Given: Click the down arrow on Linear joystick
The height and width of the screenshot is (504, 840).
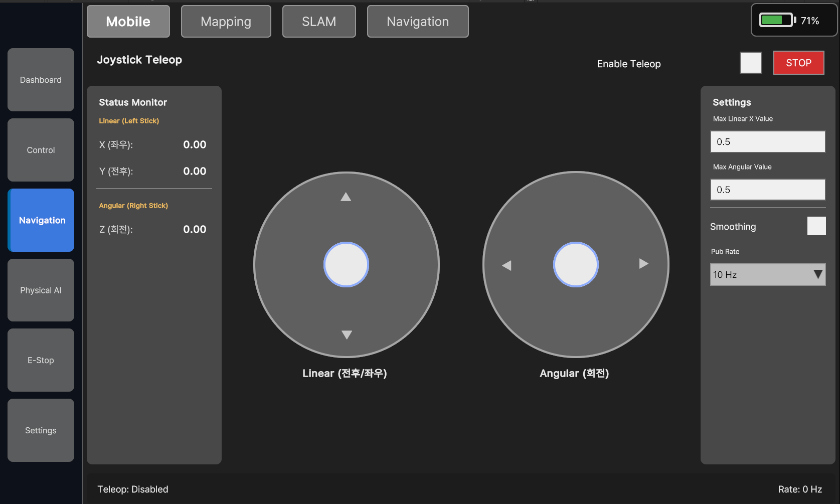Looking at the screenshot, I should [x=347, y=334].
